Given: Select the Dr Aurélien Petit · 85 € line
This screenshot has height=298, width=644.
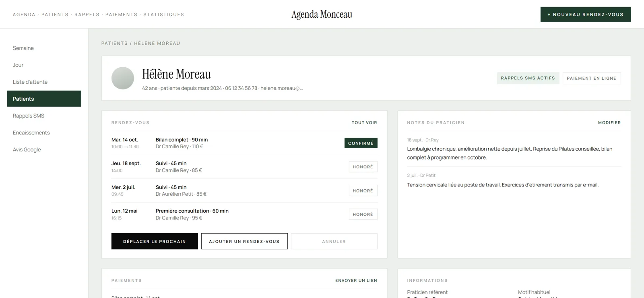Looking at the screenshot, I should coord(181,194).
